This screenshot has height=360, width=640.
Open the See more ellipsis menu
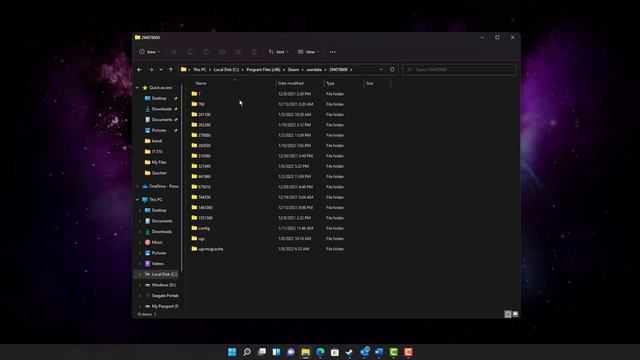[x=333, y=52]
